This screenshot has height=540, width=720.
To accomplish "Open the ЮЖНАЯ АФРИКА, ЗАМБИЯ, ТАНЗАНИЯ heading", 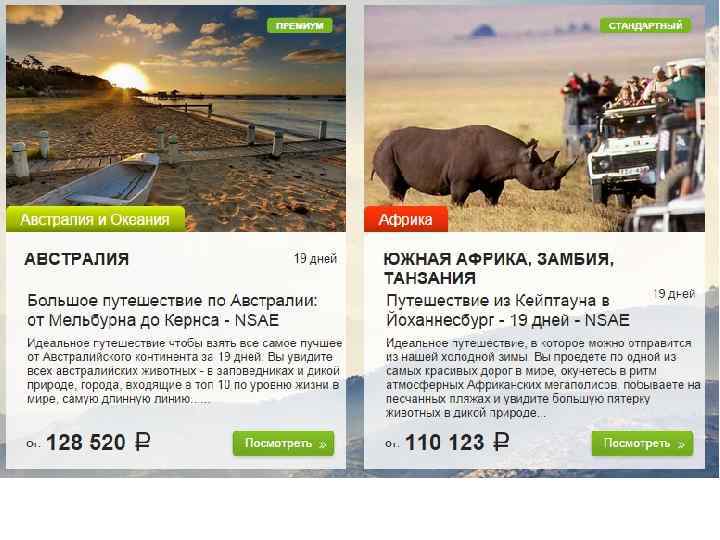I will tap(499, 269).
